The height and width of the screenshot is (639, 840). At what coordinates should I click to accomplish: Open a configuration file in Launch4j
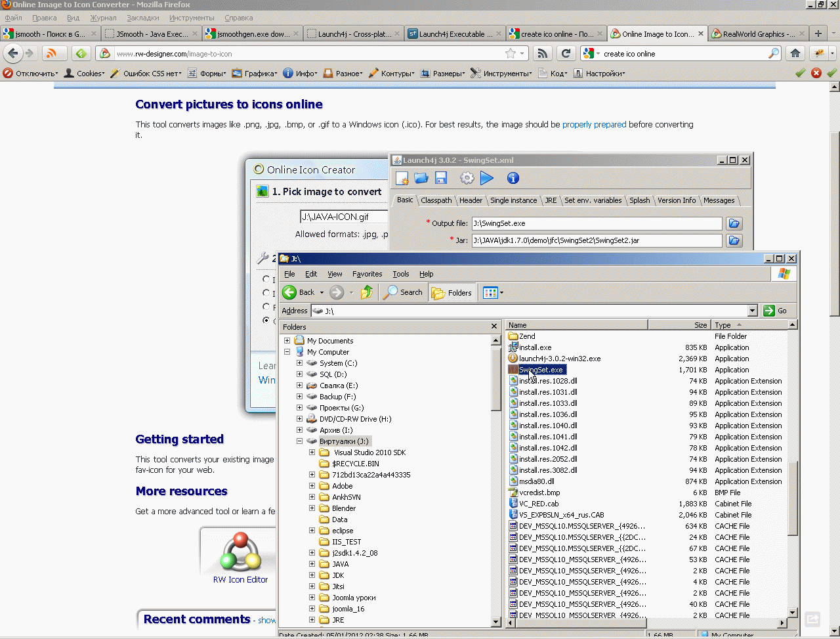(x=421, y=178)
